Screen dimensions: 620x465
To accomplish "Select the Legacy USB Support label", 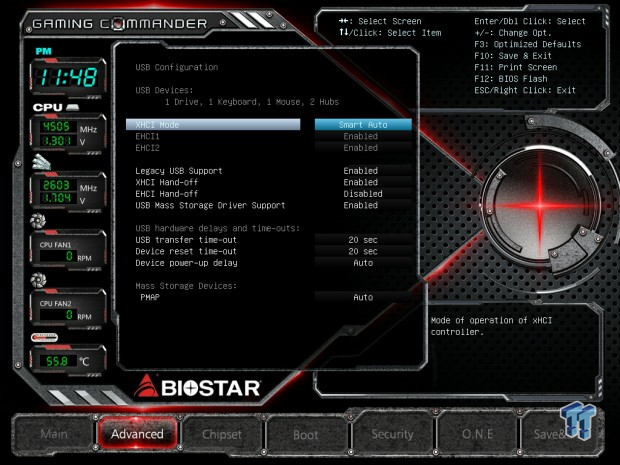I will coord(179,171).
